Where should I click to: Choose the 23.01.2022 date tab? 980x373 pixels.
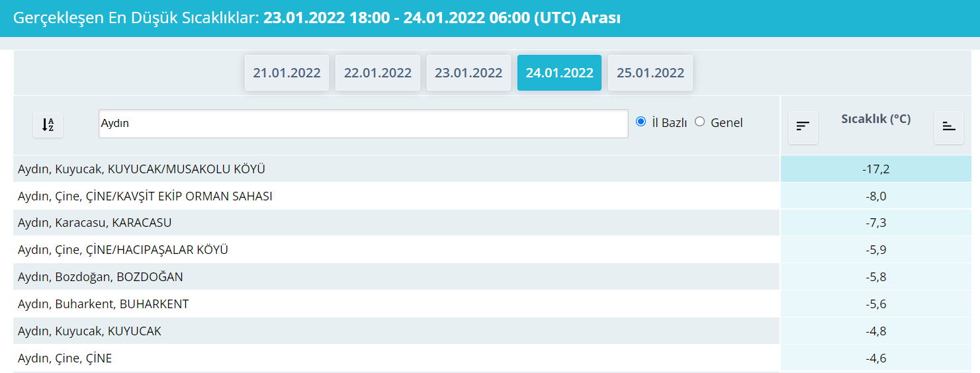coord(468,73)
